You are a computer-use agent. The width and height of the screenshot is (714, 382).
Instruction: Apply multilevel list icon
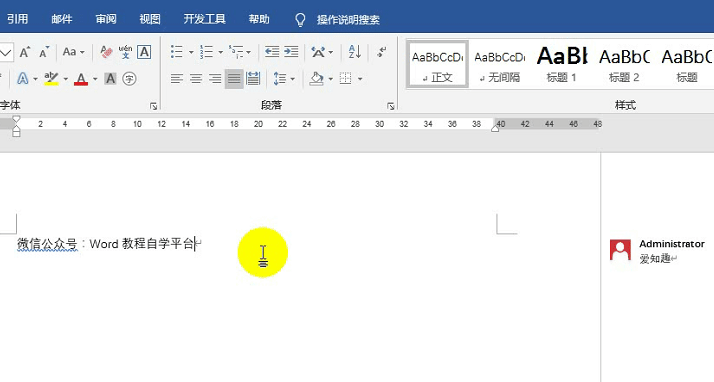point(236,52)
